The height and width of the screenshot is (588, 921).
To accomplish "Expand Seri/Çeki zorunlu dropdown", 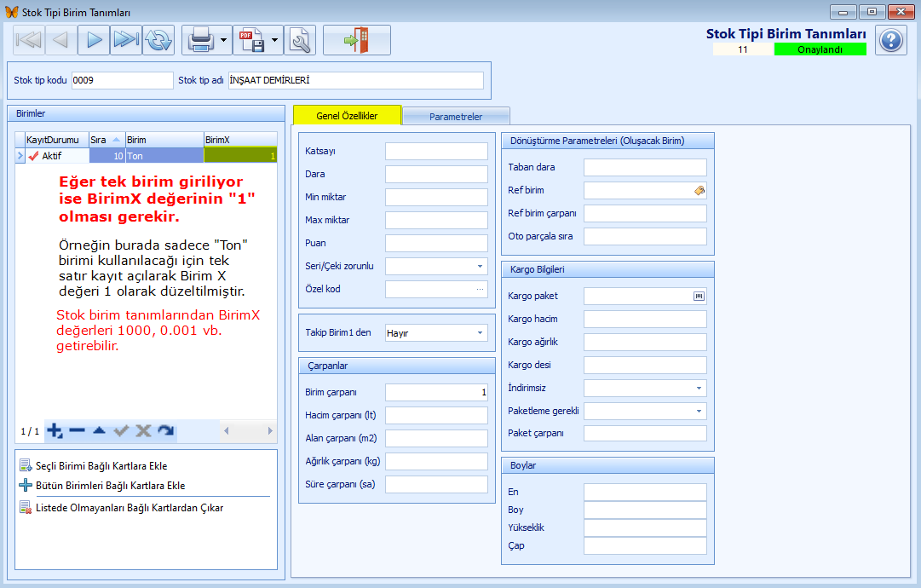I will click(x=480, y=266).
